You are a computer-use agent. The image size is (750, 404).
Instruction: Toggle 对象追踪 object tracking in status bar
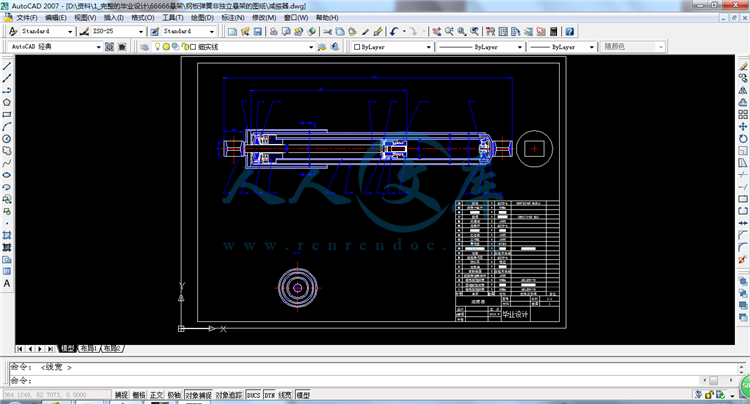click(x=229, y=395)
